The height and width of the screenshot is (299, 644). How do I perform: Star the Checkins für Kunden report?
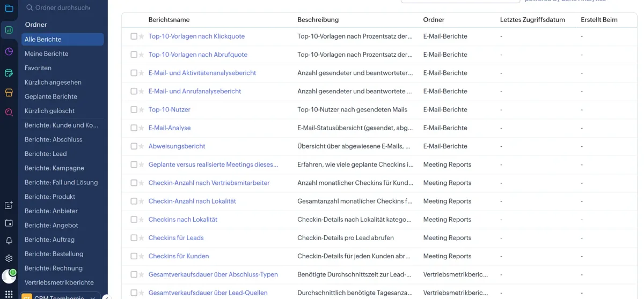142,256
